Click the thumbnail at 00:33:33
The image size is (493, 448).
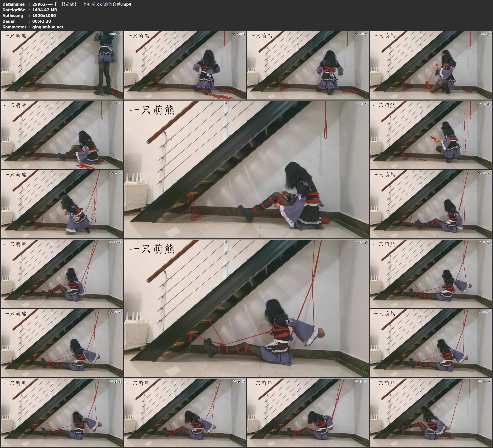pyautogui.click(x=62, y=412)
